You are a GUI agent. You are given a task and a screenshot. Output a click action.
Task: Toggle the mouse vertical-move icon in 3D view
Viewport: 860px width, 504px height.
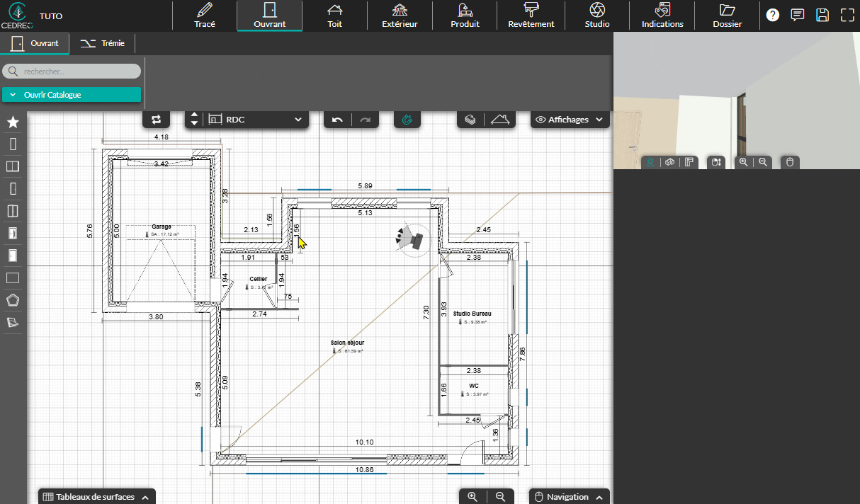tap(716, 162)
